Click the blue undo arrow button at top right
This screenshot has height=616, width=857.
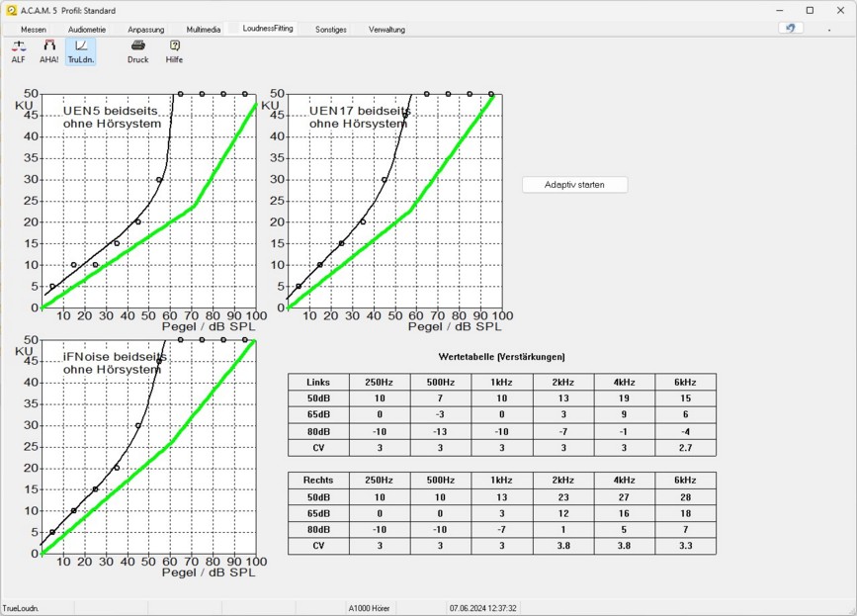[x=790, y=28]
